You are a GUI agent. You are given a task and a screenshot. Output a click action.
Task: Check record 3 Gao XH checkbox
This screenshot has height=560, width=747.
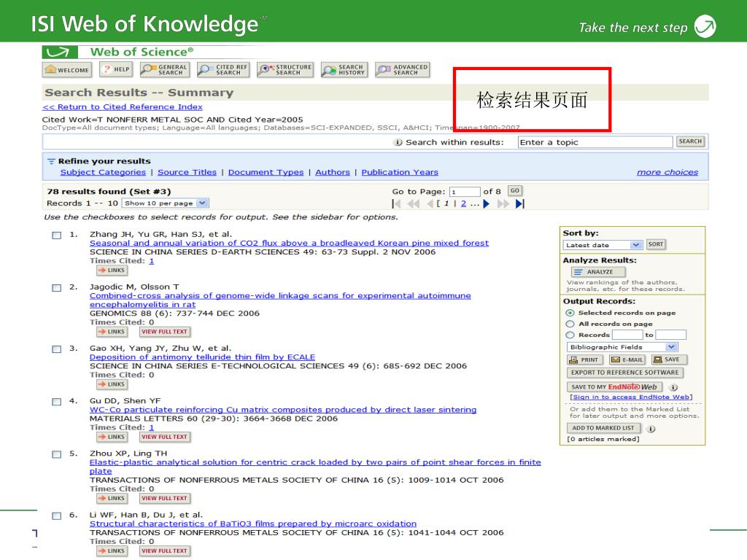tap(57, 349)
